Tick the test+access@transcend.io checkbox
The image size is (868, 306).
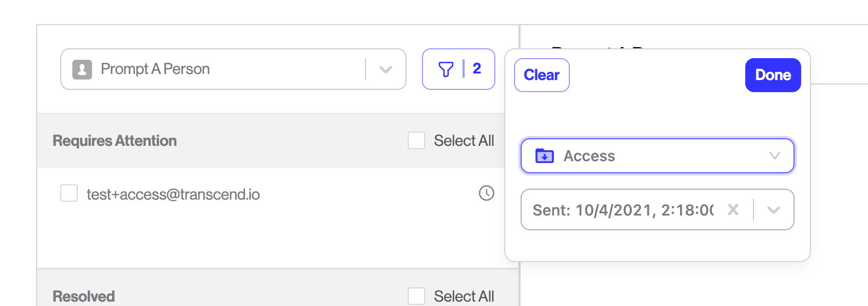[x=69, y=193]
